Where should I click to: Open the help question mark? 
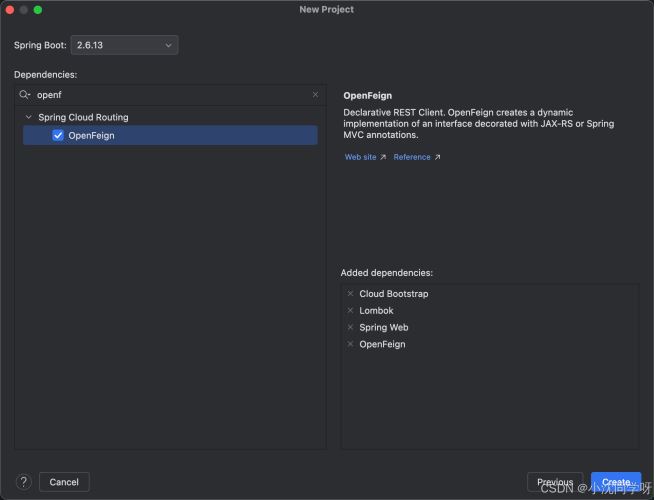pyautogui.click(x=24, y=482)
